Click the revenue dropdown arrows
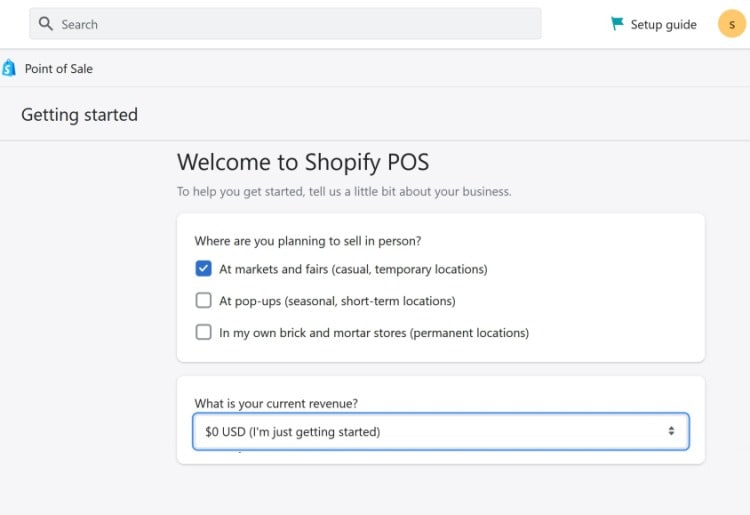This screenshot has width=750, height=515. coord(671,431)
